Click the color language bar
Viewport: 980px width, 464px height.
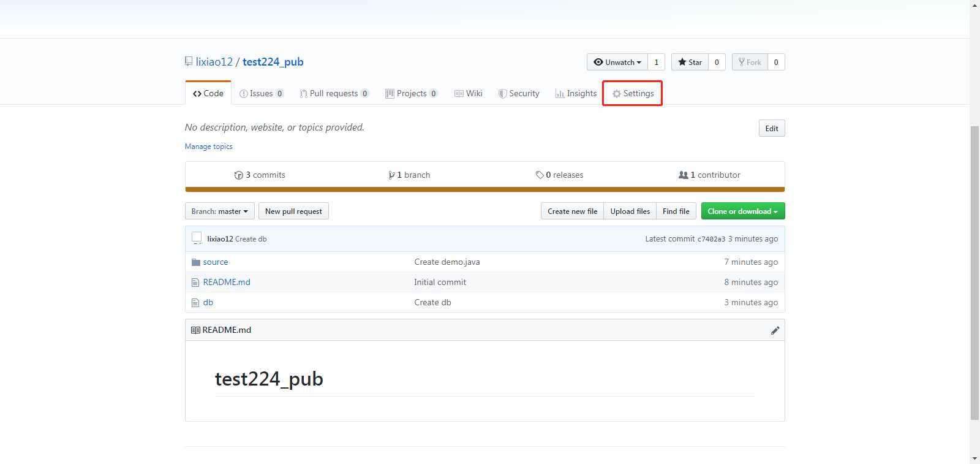[x=485, y=189]
